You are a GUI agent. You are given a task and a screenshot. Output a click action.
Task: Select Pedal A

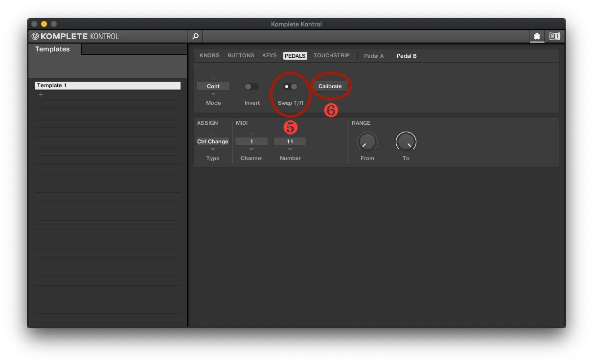pyautogui.click(x=374, y=56)
